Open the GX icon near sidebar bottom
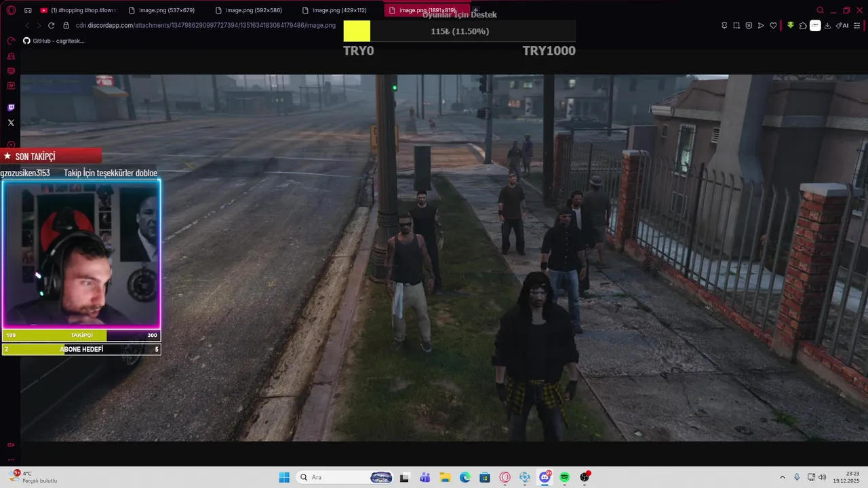Image resolution: width=868 pixels, height=488 pixels. [11, 445]
